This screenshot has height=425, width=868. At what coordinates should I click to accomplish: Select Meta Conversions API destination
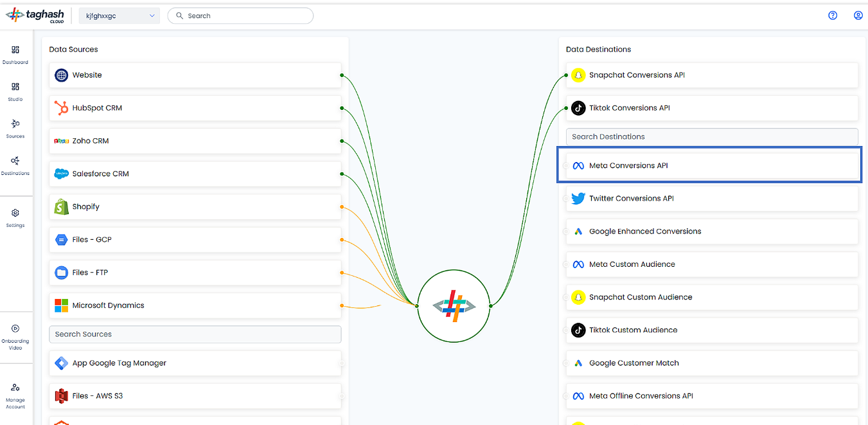(712, 165)
